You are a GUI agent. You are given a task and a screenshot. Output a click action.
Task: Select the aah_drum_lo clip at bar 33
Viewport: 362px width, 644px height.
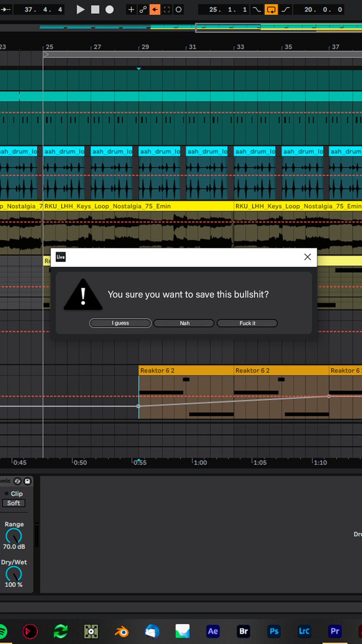point(255,151)
